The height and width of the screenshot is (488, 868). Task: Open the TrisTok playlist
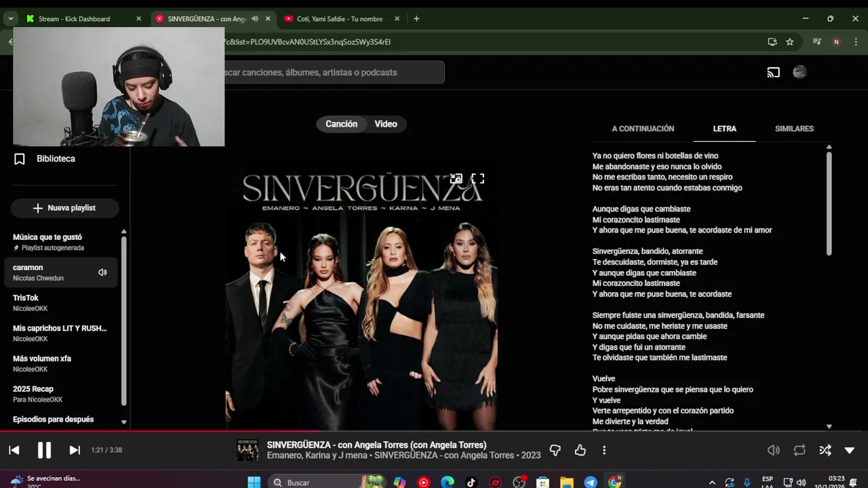(61, 303)
